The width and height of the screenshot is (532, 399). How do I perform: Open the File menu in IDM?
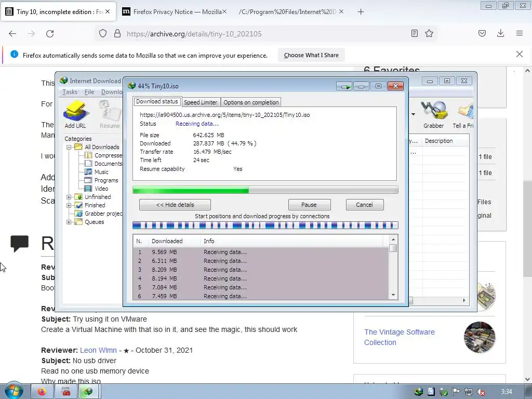89,92
